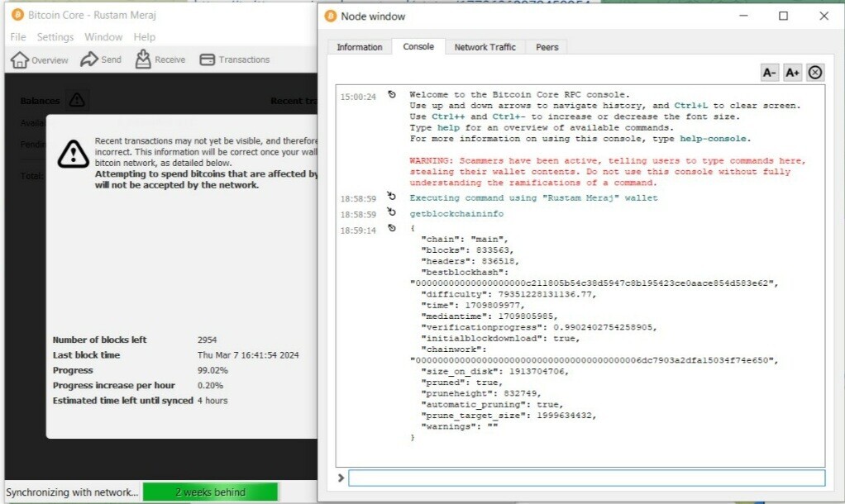845x504 pixels.
Task: Click the 'getblockchaininfo' command text
Action: pyautogui.click(x=456, y=214)
